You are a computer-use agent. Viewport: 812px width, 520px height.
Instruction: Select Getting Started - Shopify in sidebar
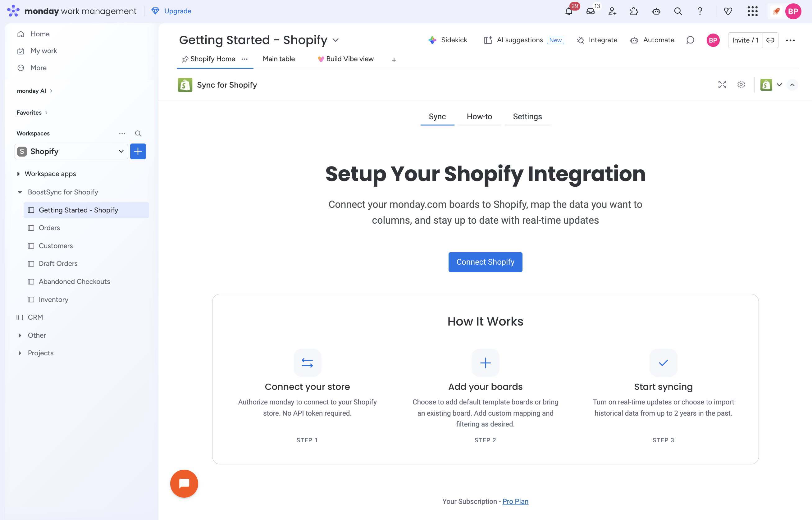[86, 210]
